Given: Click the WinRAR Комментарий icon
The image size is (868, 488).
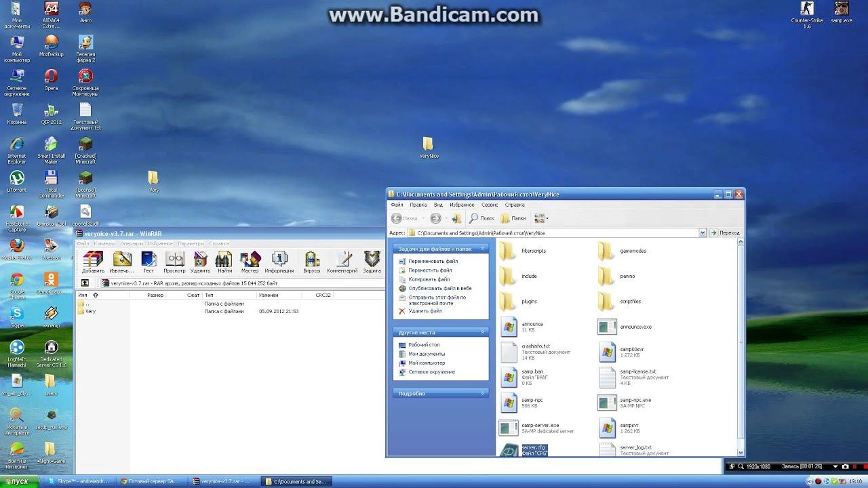Looking at the screenshot, I should [342, 262].
